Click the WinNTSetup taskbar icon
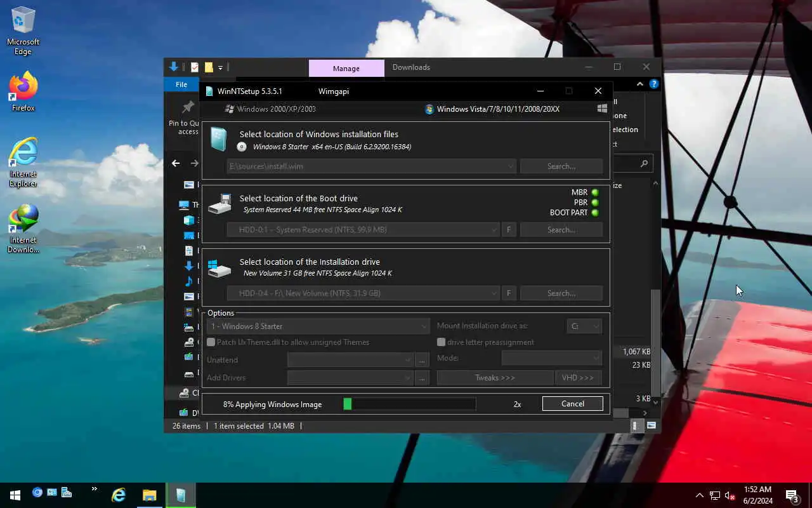The width and height of the screenshot is (812, 508). point(181,495)
